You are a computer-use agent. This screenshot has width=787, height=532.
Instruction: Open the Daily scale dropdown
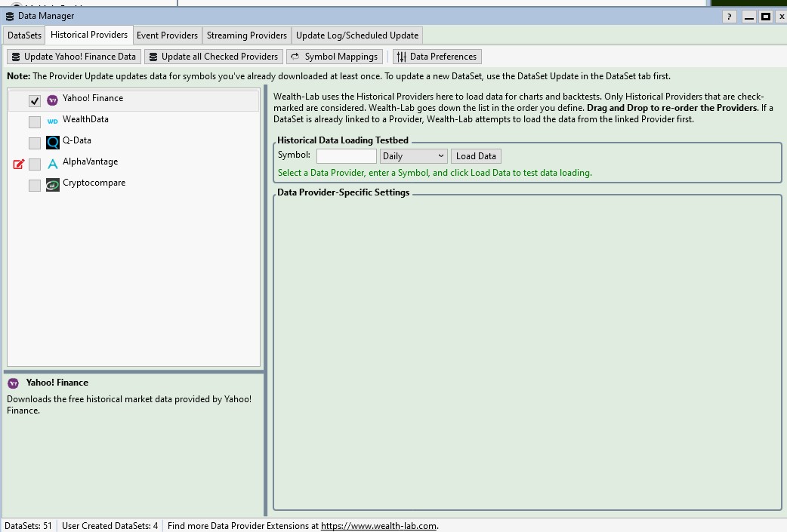414,156
